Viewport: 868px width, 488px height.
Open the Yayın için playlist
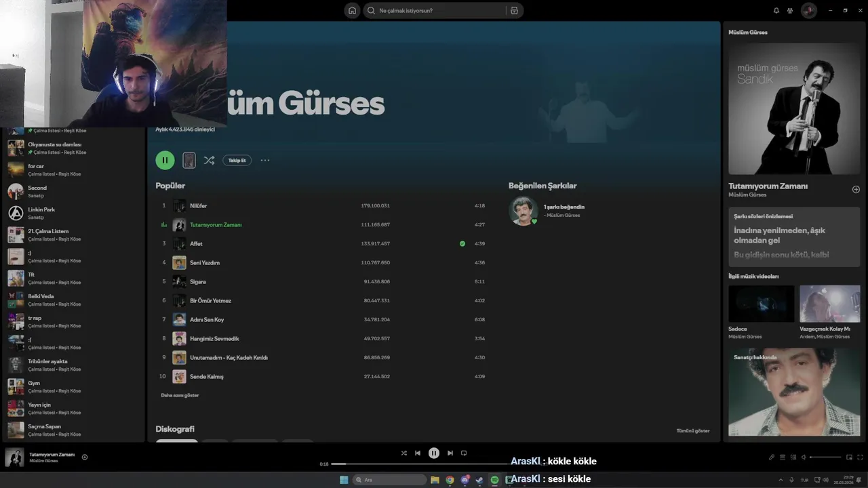pos(75,408)
